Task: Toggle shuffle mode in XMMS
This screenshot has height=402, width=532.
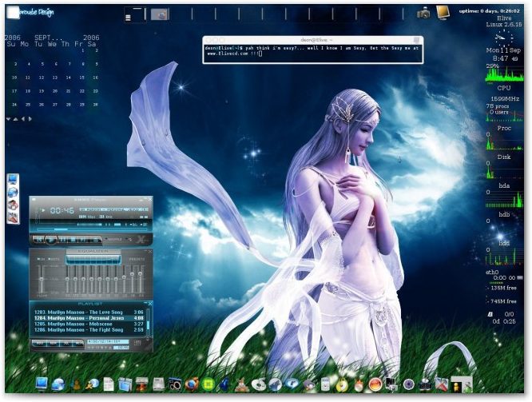Action: click(113, 239)
